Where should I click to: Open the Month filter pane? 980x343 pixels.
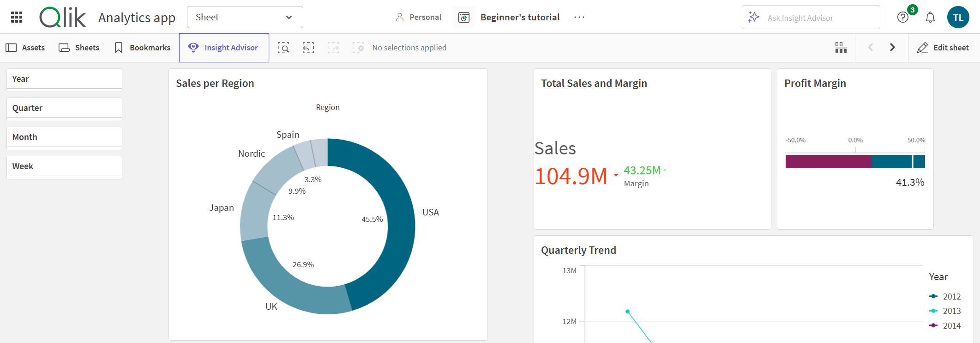point(64,137)
